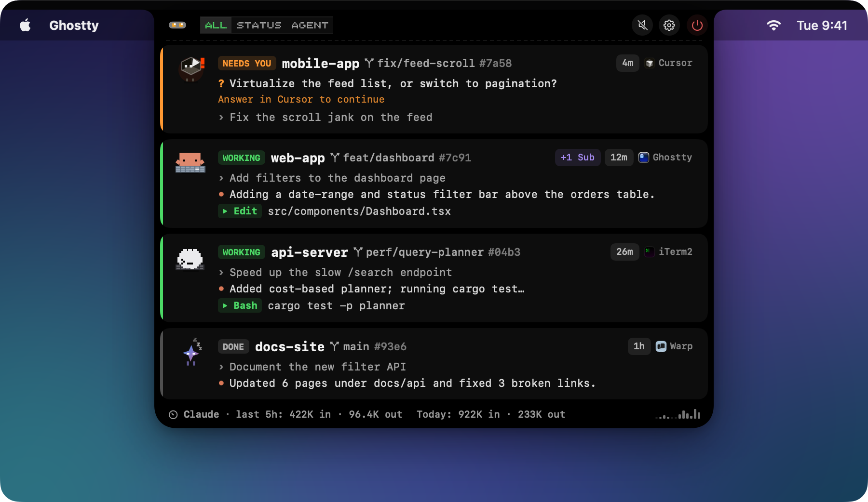Click the Wi-Fi status icon
This screenshot has width=868, height=502.
[x=773, y=25]
